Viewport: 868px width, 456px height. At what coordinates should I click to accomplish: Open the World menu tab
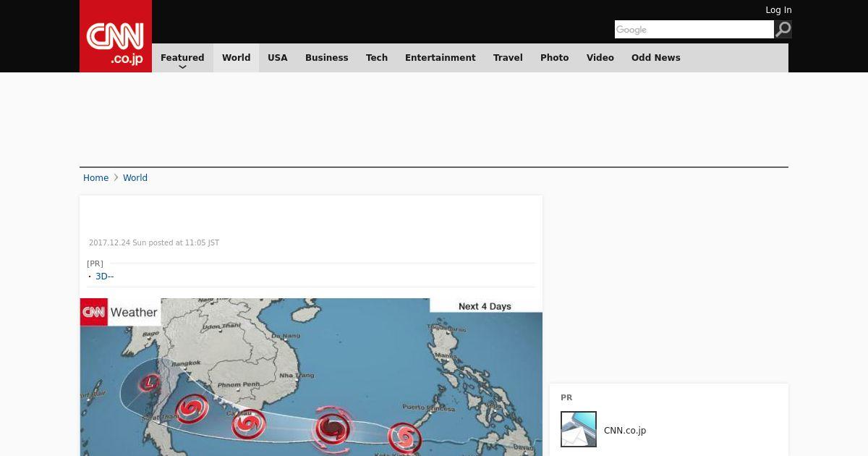click(236, 58)
